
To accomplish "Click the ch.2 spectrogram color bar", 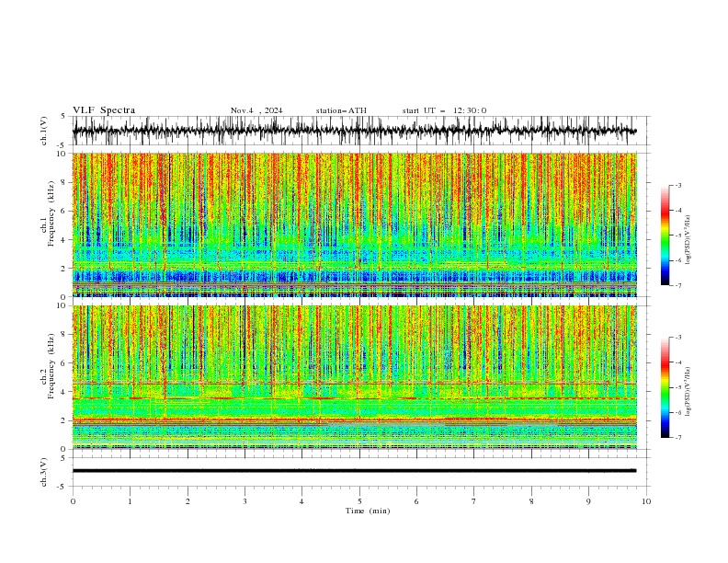I will click(665, 387).
